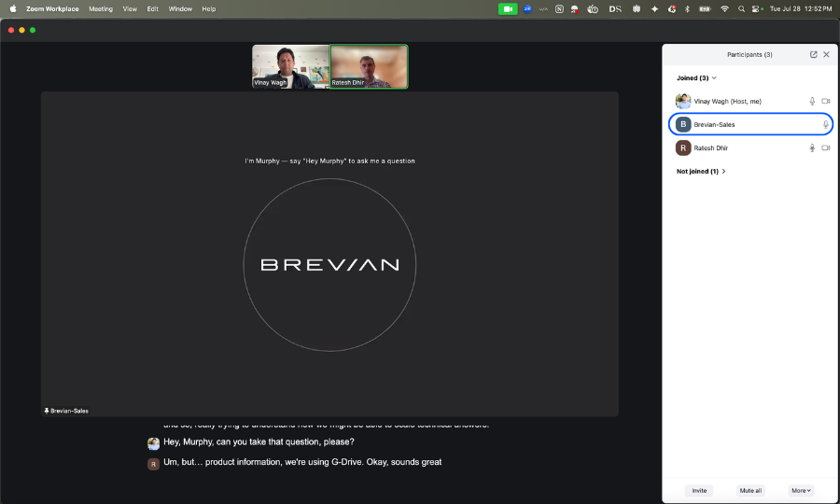Click Vinay Wagh's microphone icon

812,101
